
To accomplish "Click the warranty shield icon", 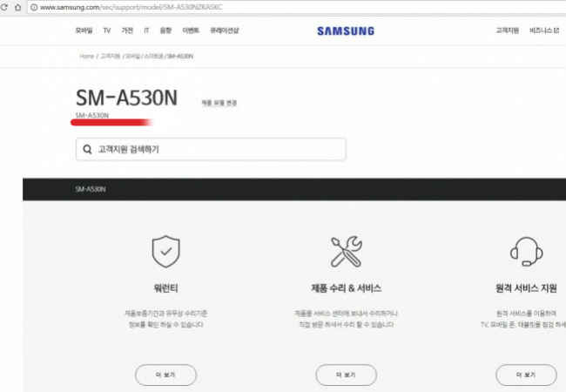I will (x=165, y=252).
